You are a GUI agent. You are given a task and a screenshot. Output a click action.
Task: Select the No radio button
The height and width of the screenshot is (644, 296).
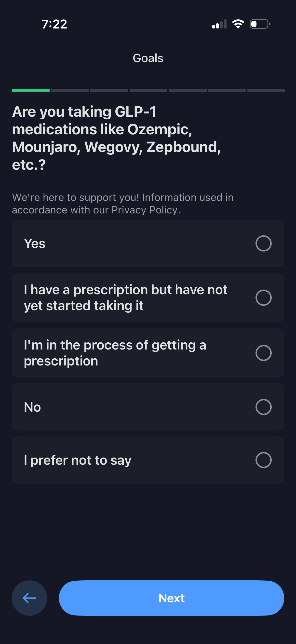(263, 407)
